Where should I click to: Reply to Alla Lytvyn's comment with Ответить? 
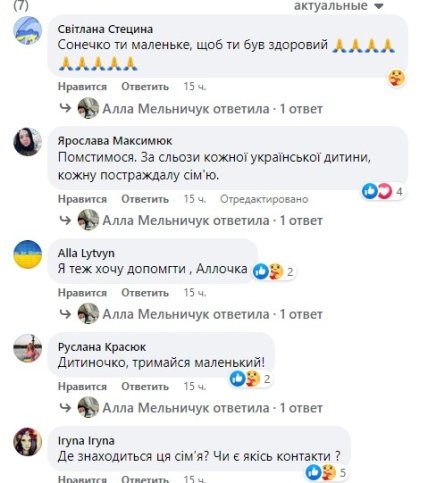145,293
